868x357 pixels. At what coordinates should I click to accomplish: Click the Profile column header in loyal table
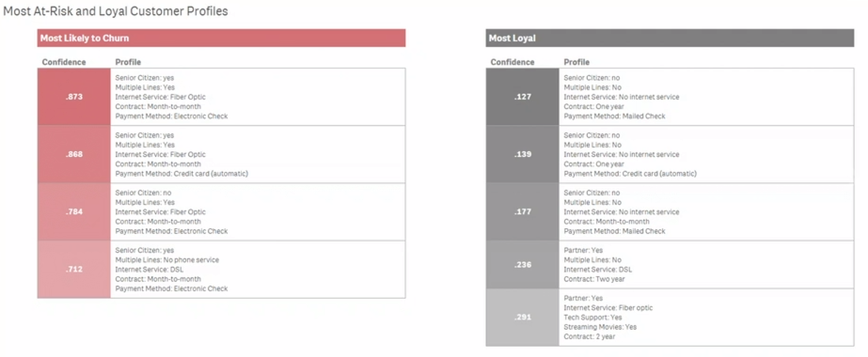576,62
